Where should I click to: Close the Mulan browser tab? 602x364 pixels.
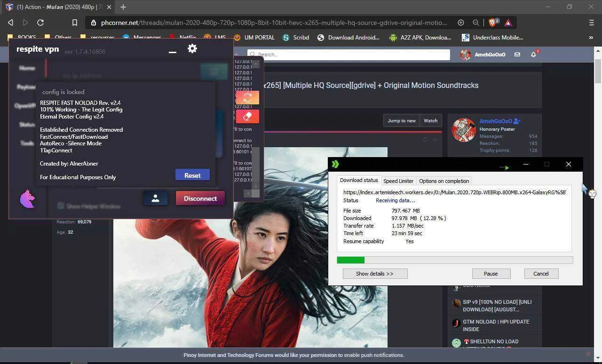108,7
